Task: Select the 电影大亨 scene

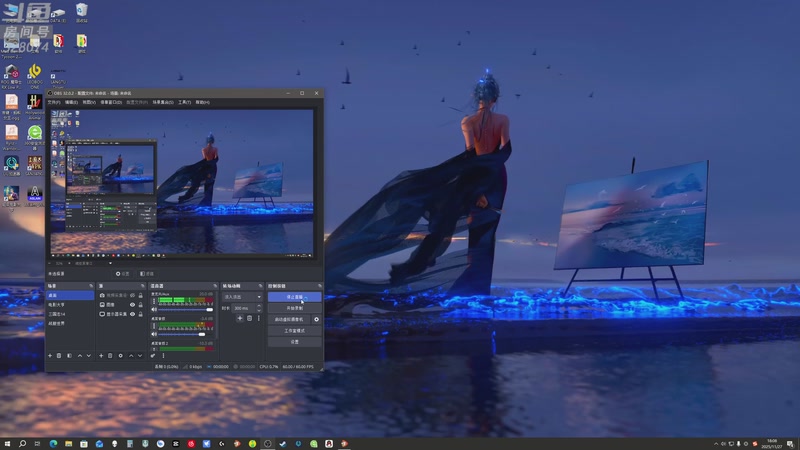Action: point(70,305)
